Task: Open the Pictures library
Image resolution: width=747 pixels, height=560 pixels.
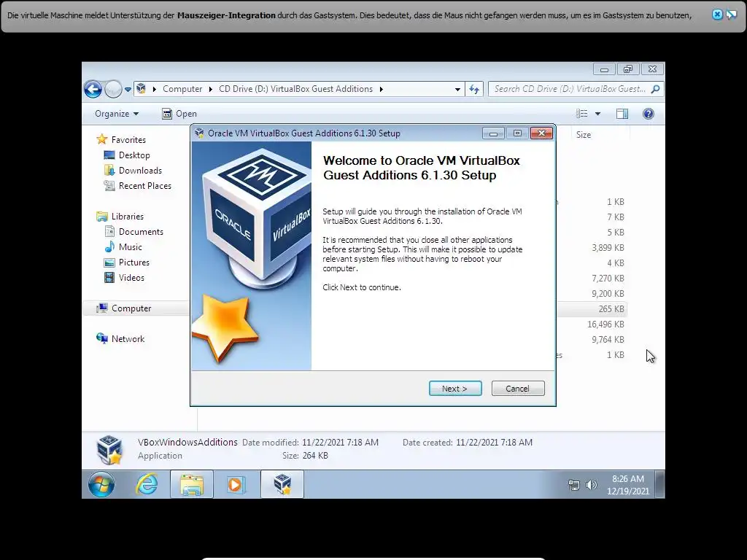Action: tap(127, 262)
